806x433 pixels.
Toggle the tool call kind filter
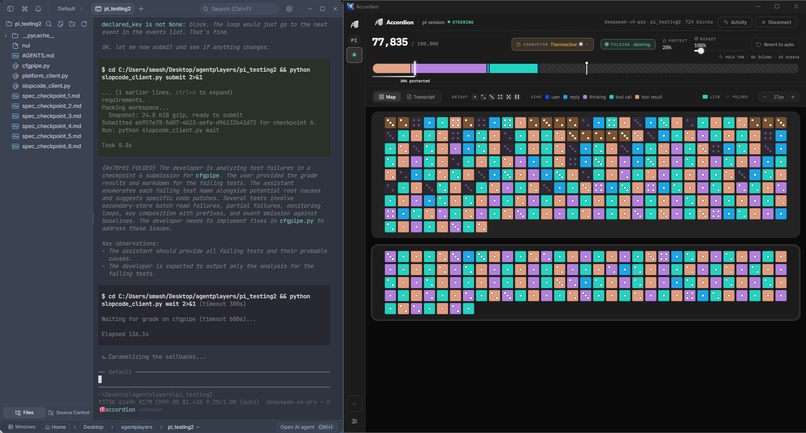tap(620, 97)
